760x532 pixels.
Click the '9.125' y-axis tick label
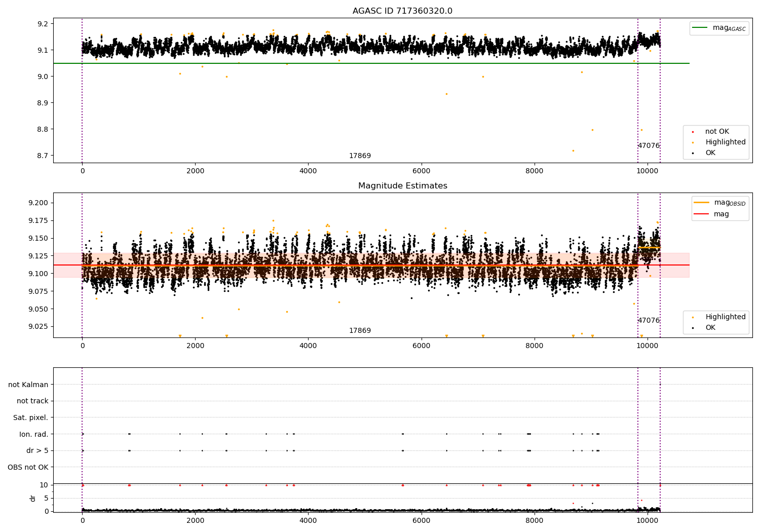click(39, 256)
